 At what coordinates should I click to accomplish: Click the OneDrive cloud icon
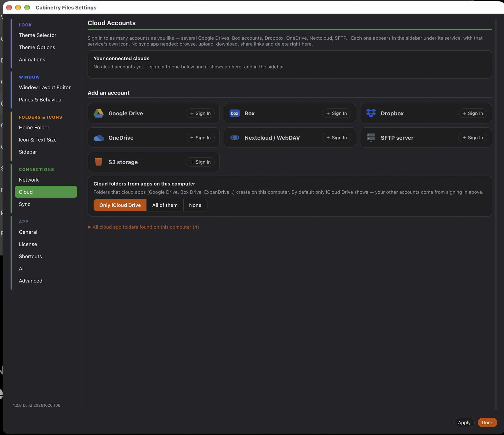[99, 138]
